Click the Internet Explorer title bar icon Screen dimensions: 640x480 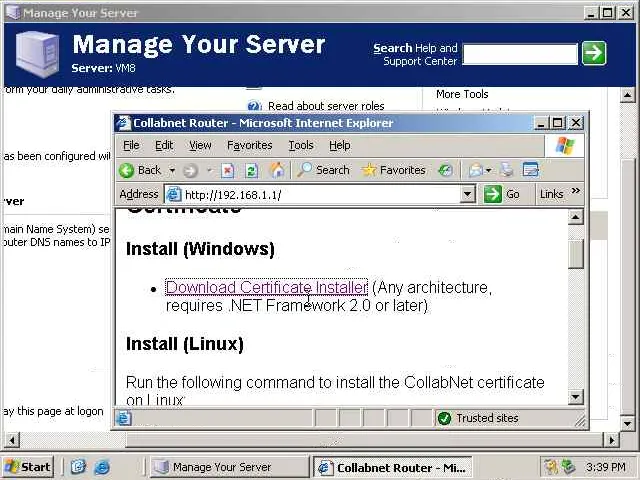pyautogui.click(x=123, y=123)
